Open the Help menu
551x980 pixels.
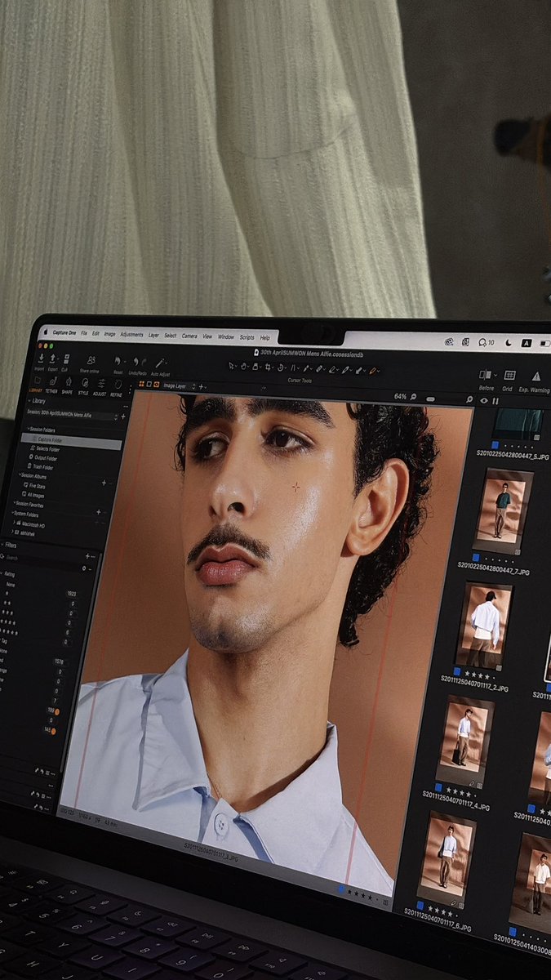pyautogui.click(x=264, y=337)
